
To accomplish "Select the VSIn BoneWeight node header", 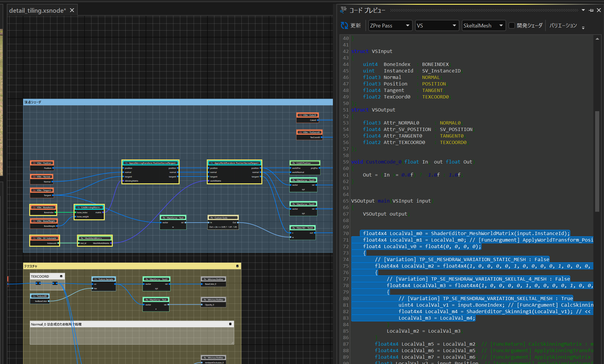I will [x=44, y=221].
